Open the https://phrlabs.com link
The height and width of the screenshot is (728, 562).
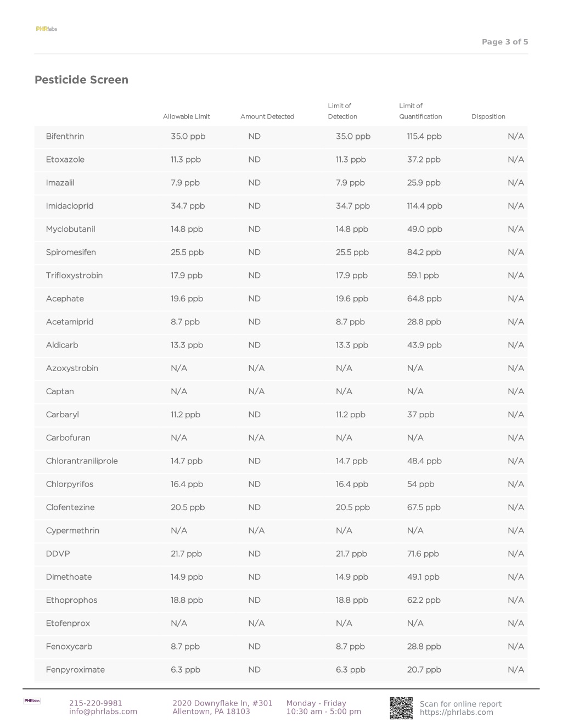tap(457, 713)
